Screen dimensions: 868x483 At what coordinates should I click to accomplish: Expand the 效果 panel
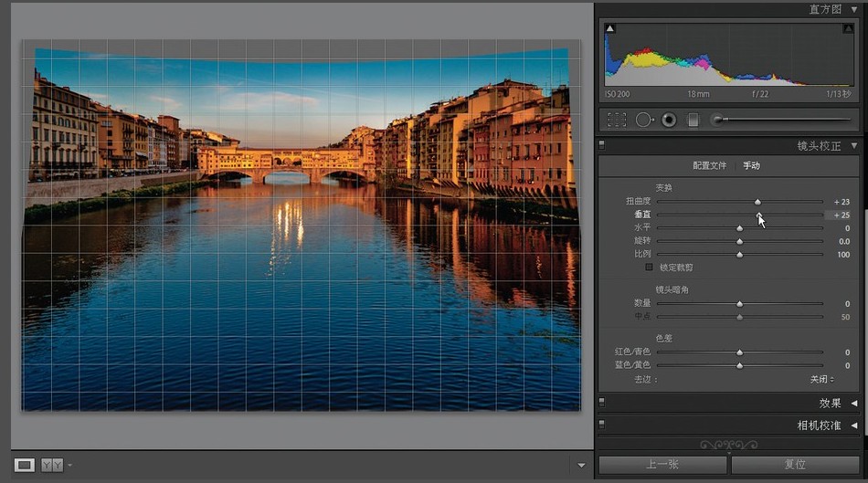[x=854, y=404]
